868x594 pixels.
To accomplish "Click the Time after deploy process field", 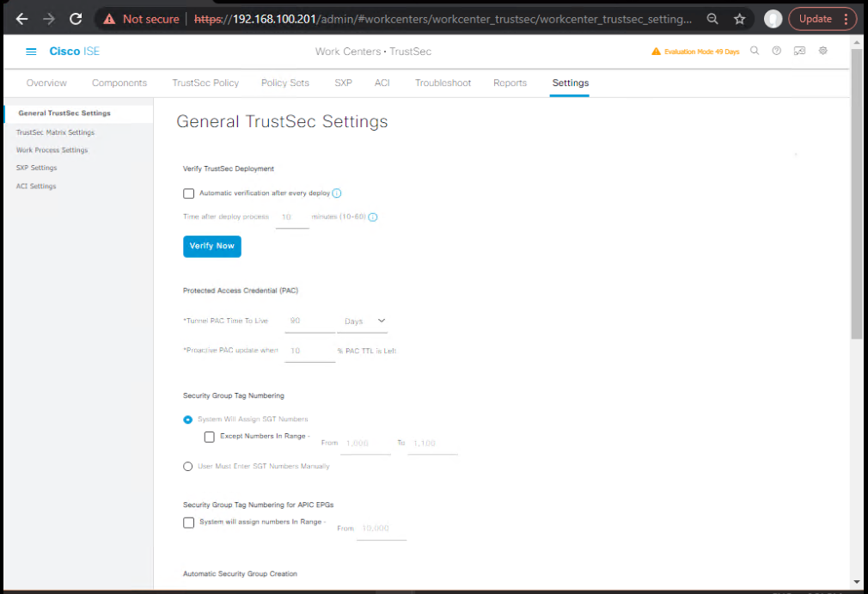I will pos(292,217).
